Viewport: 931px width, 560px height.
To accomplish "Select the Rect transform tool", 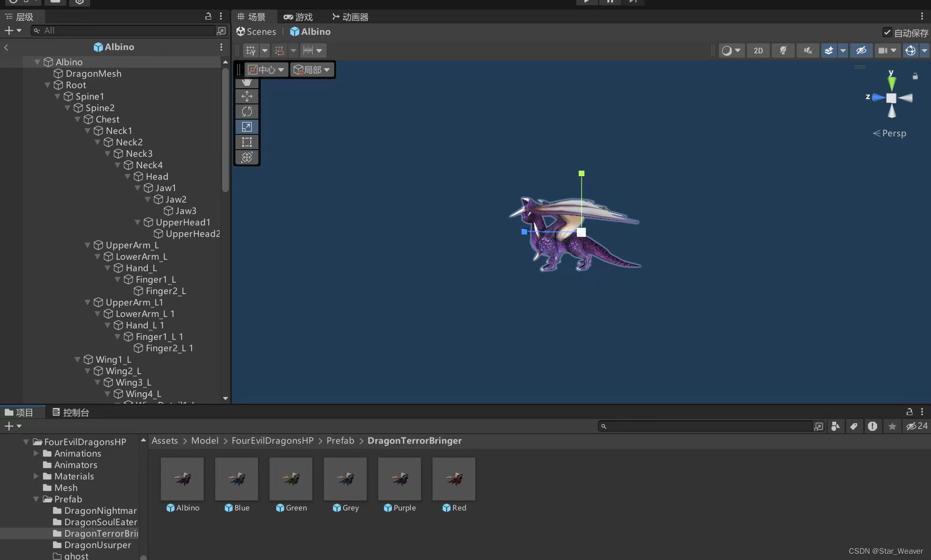I will 246,142.
